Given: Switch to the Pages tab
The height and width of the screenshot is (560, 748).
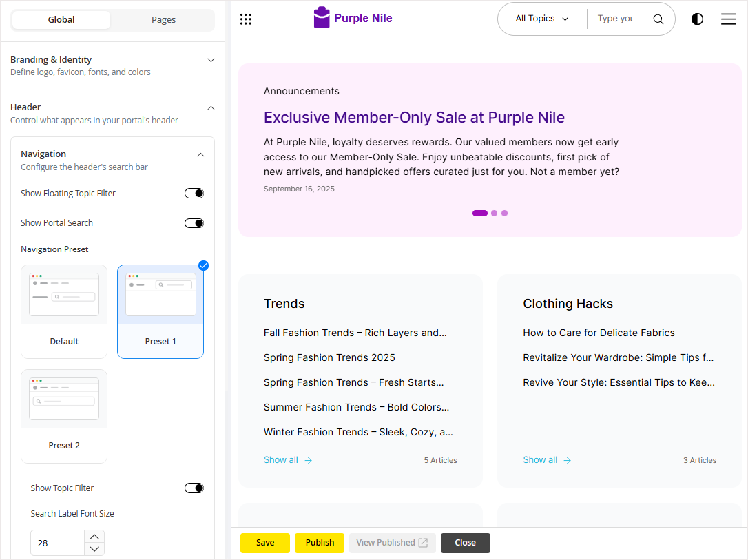Looking at the screenshot, I should coord(163,20).
